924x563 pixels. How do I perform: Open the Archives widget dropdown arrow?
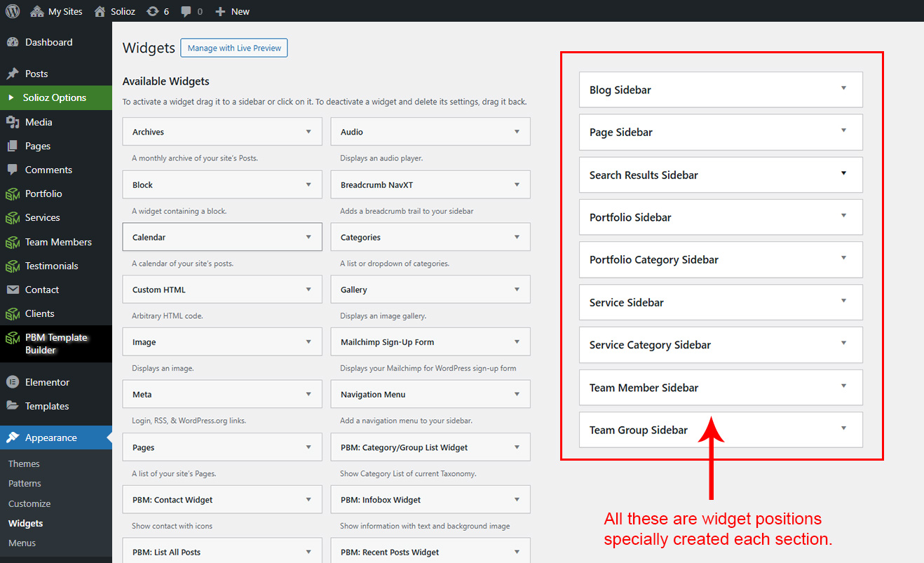pyautogui.click(x=308, y=132)
